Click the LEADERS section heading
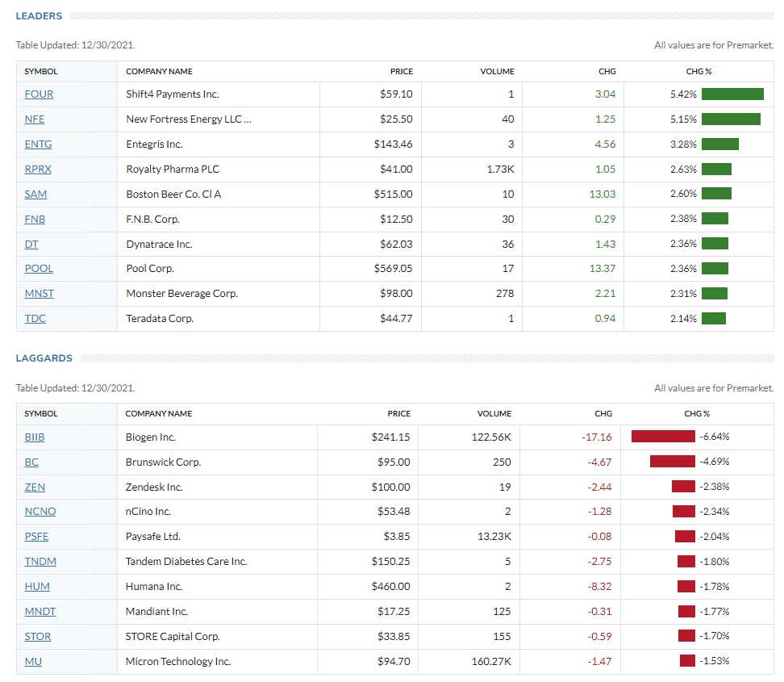 [39, 16]
